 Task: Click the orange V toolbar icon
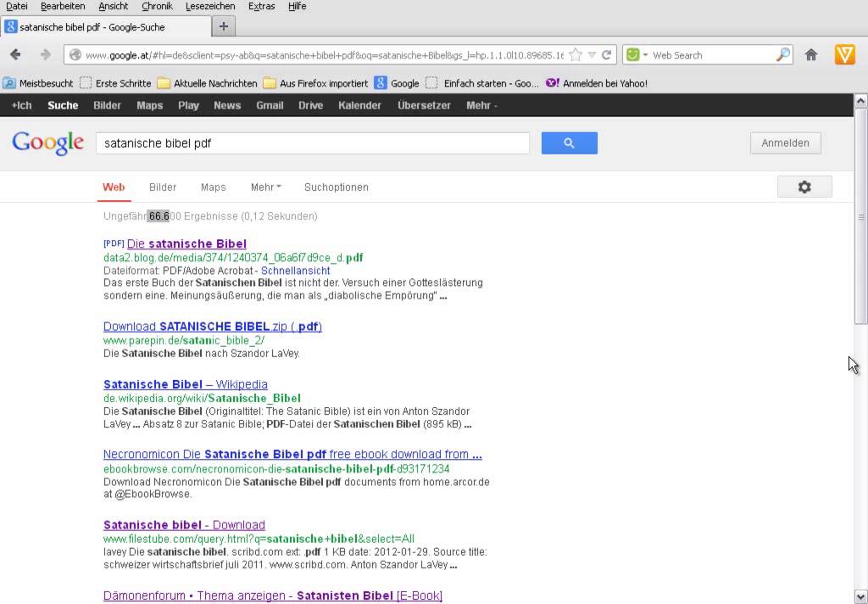pyautogui.click(x=845, y=55)
